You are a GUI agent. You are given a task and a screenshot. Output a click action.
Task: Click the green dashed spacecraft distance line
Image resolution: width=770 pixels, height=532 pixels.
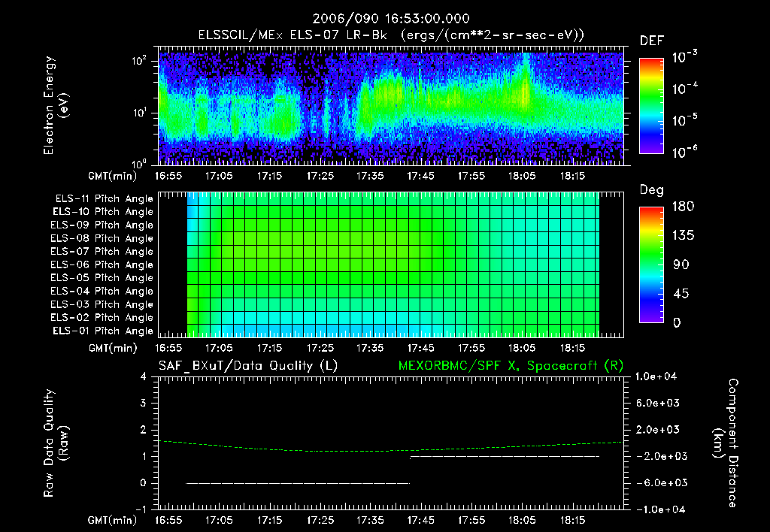point(391,451)
